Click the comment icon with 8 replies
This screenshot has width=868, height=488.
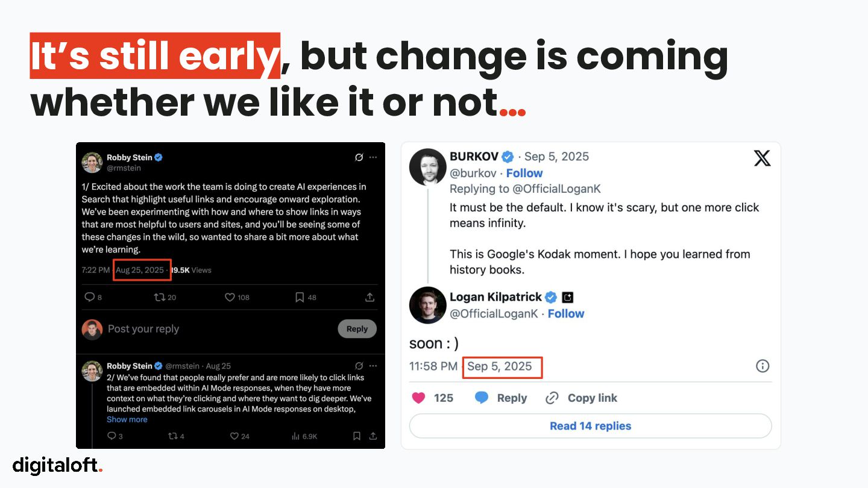[x=89, y=297]
